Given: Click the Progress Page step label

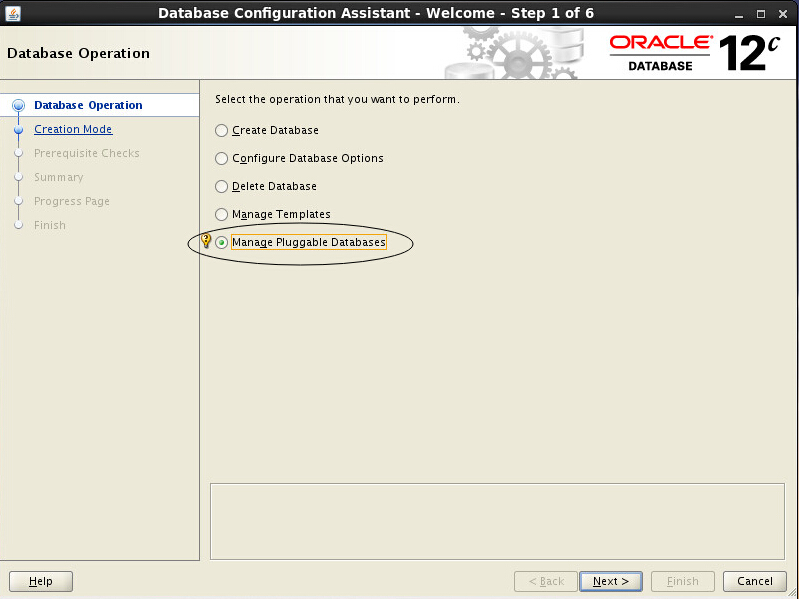Looking at the screenshot, I should [72, 201].
